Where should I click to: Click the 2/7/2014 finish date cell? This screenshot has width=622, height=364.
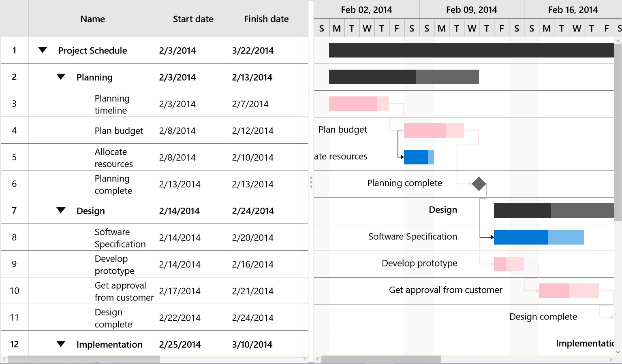266,104
